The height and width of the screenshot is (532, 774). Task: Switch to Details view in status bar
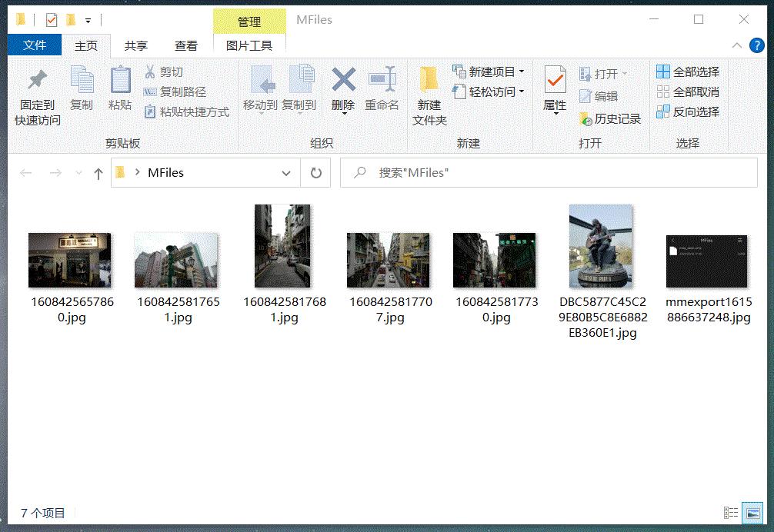tap(731, 514)
